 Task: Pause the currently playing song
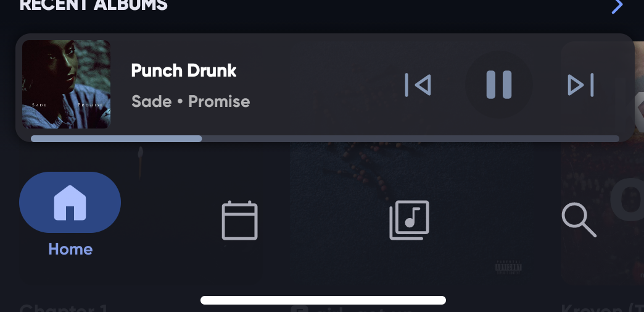coord(499,85)
